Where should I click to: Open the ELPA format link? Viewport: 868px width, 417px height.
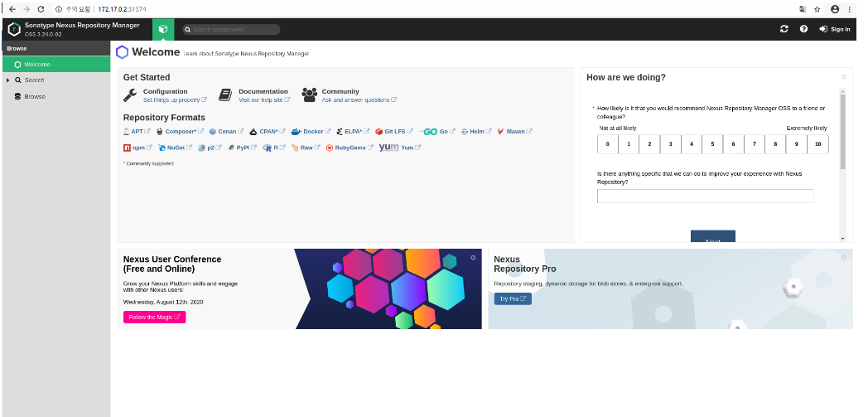[353, 132]
